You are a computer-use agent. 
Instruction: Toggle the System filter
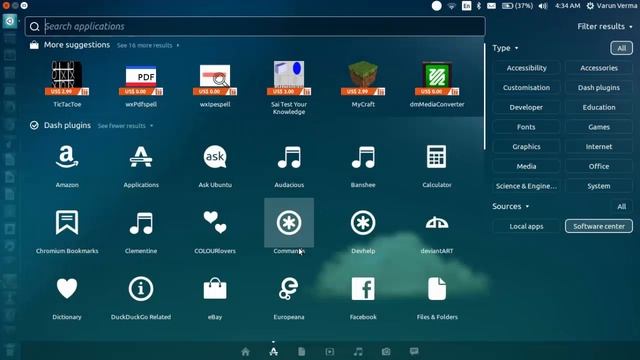[x=599, y=186]
